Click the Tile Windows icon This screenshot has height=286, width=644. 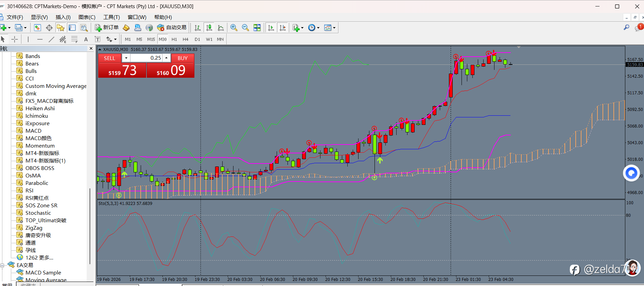[257, 28]
